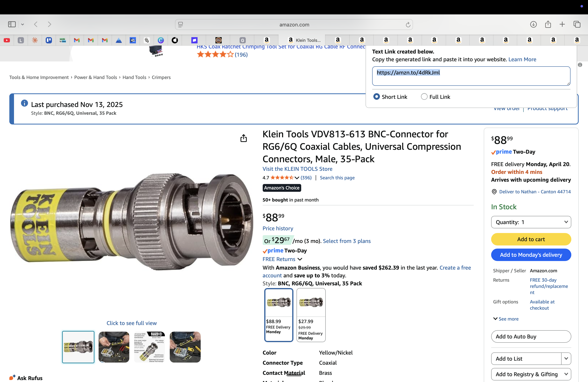Click the delivery location pin icon
Viewport: 588px width, 382px height.
(494, 192)
